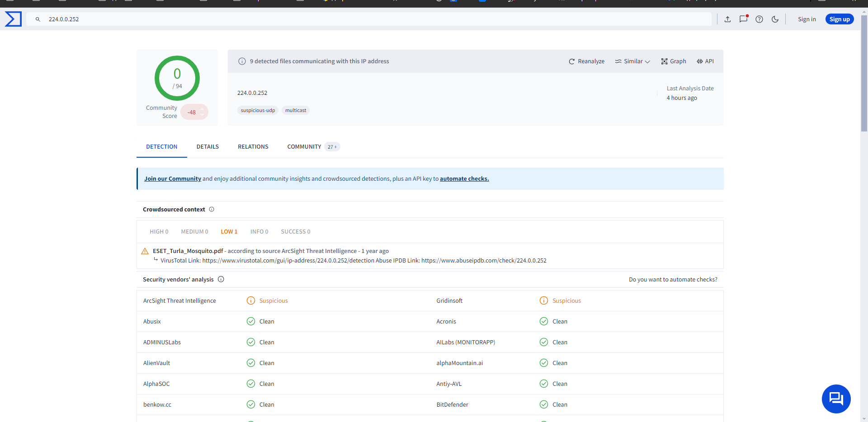The width and height of the screenshot is (868, 422).
Task: Click the Sign up button
Action: pos(840,19)
